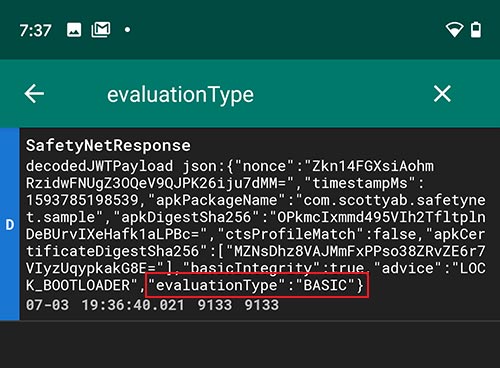Image resolution: width=500 pixels, height=368 pixels.
Task: Open the mail notification icon in status bar
Action: [x=101, y=30]
